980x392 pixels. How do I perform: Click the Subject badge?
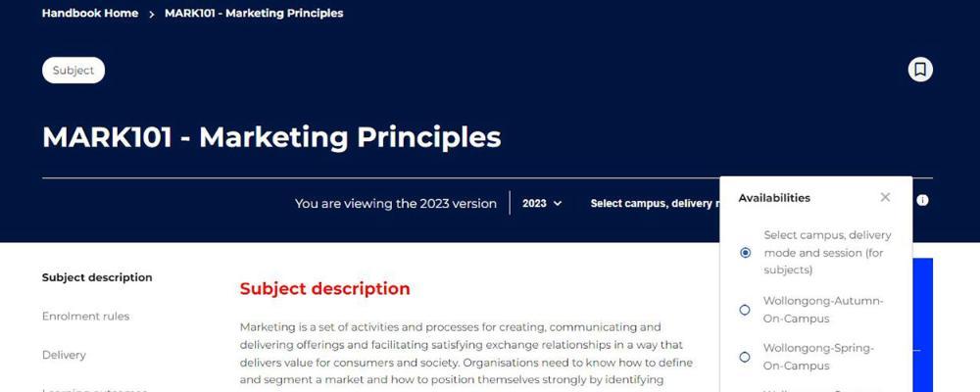(73, 71)
